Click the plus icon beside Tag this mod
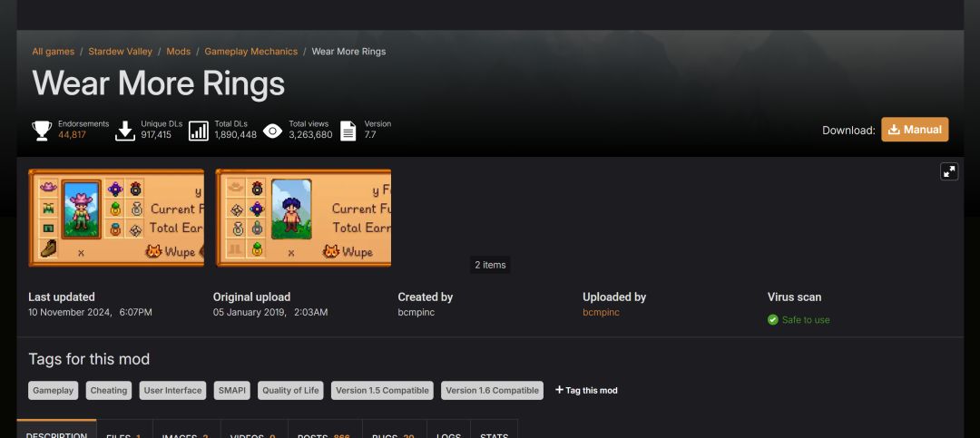The image size is (980, 438). pos(559,390)
